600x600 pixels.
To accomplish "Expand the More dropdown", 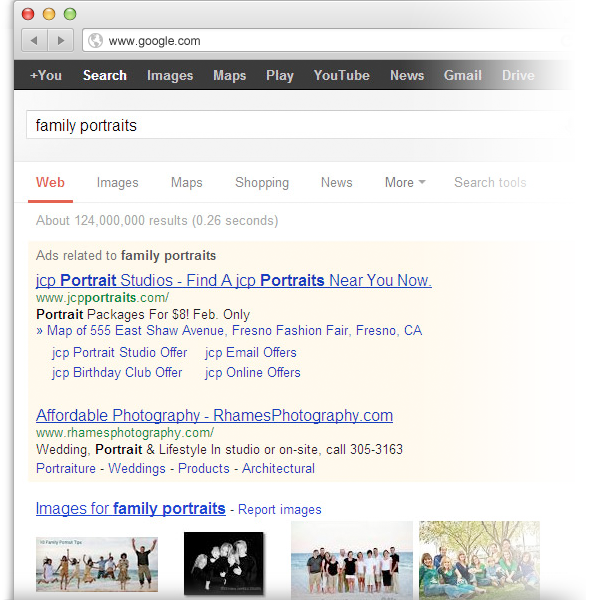I will (405, 183).
